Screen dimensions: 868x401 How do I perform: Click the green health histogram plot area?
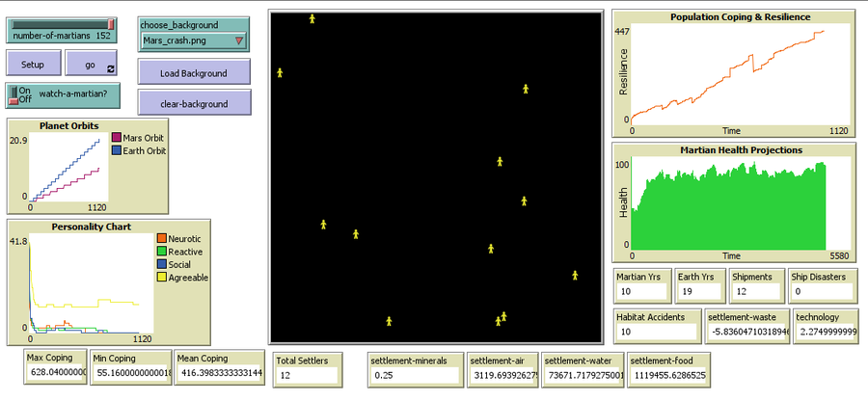point(740,203)
